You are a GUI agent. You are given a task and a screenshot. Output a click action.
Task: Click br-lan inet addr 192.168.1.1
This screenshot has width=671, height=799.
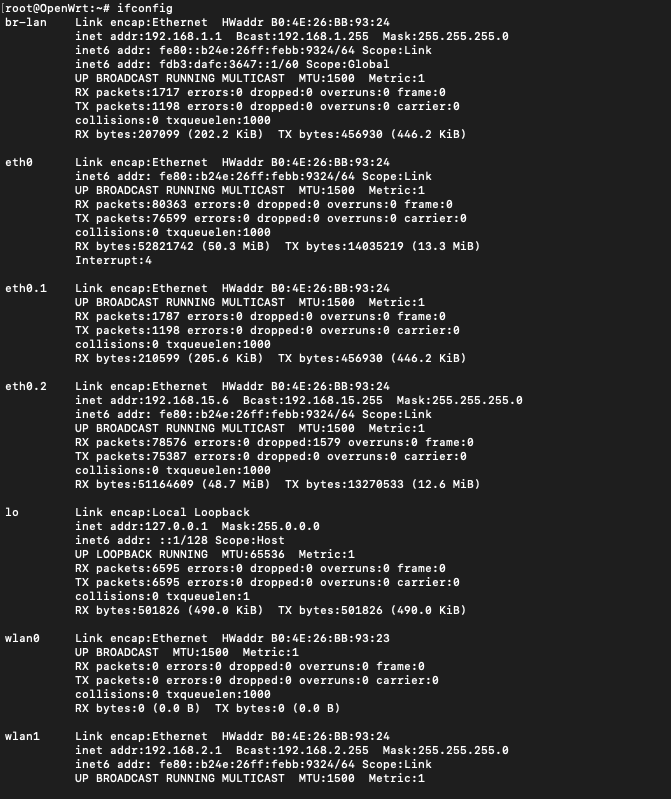coord(148,36)
